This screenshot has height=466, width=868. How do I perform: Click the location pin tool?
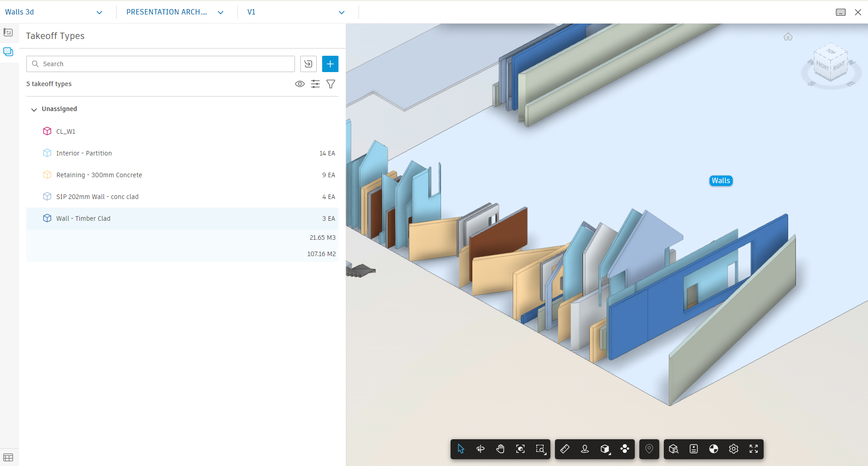tap(649, 449)
